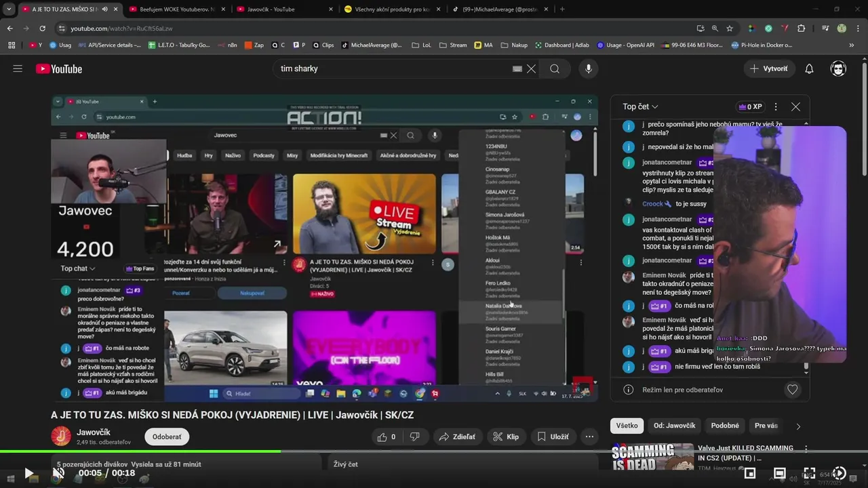Open the n8n bookmark
This screenshot has height=488, width=868.
227,45
